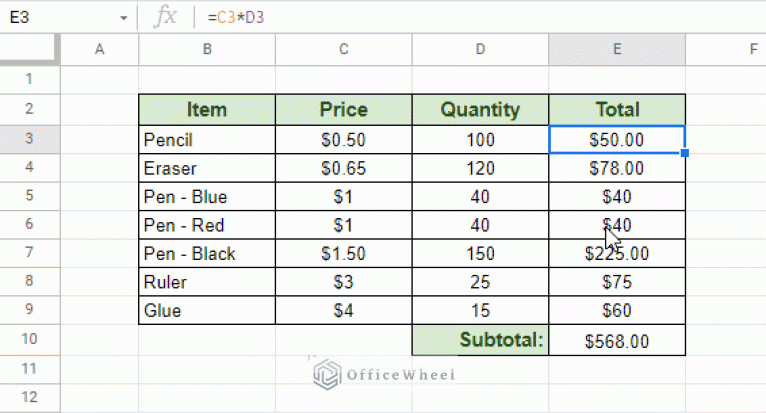Screen dimensions: 766x413
Task: Select the column E header
Action: pos(617,49)
